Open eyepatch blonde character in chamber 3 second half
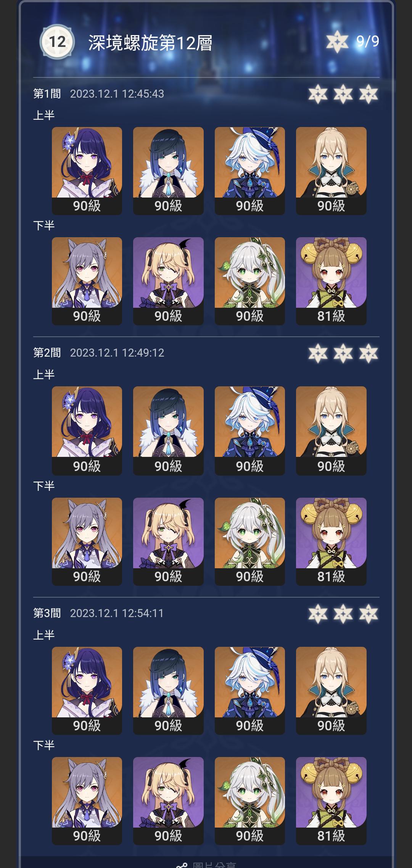This screenshot has width=412, height=868. (168, 801)
